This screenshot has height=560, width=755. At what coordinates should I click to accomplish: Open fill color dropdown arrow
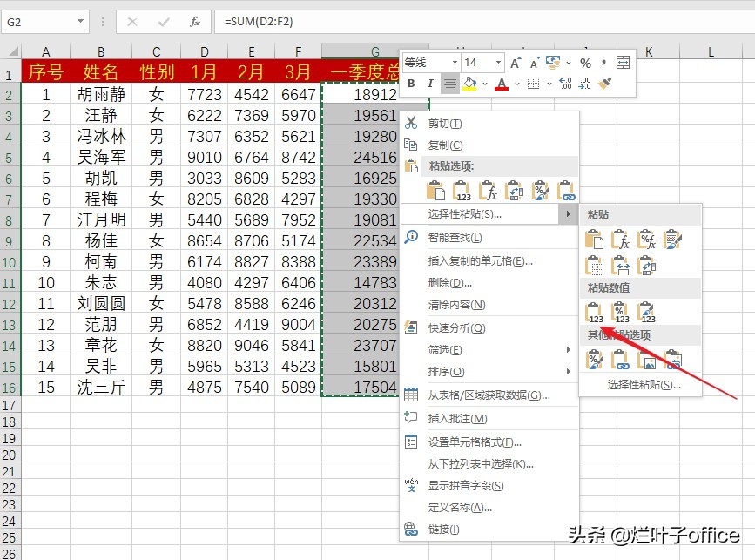485,84
